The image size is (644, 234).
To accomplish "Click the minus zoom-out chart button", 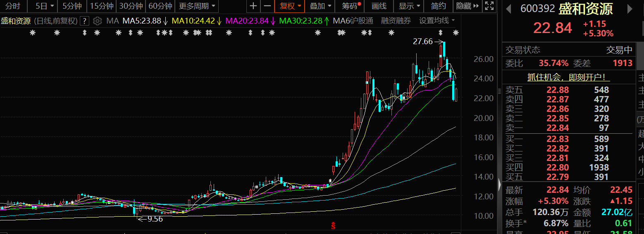I will (267, 6).
